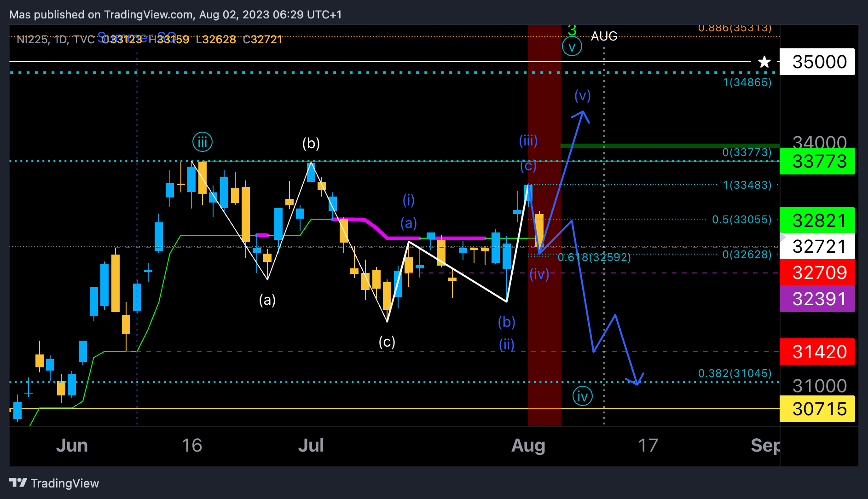Click the Sep date on time axis

coord(765,446)
